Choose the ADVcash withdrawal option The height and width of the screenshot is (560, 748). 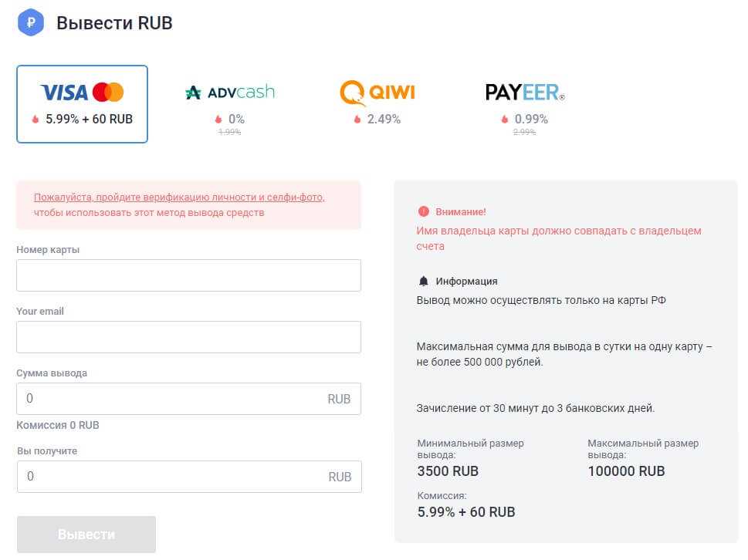click(x=229, y=104)
